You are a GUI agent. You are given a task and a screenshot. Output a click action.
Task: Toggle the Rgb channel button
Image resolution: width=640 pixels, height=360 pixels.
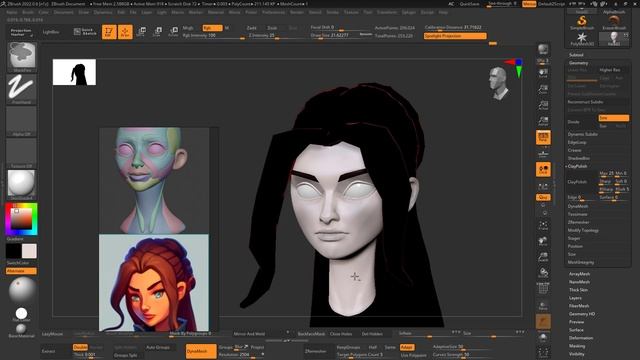coord(212,28)
